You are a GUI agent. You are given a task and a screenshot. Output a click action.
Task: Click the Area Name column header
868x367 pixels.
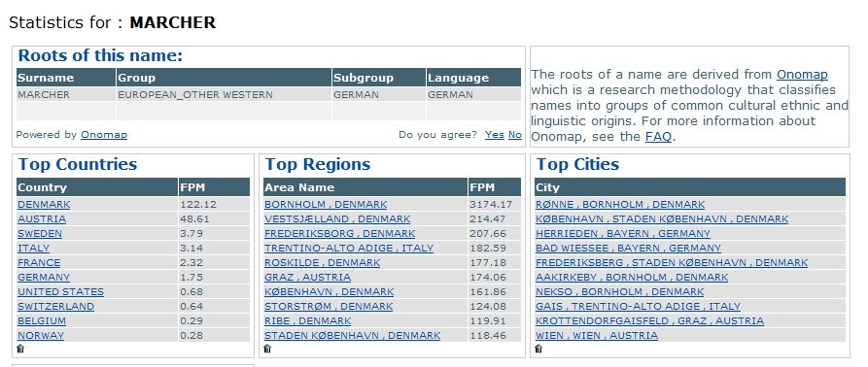tap(365, 187)
